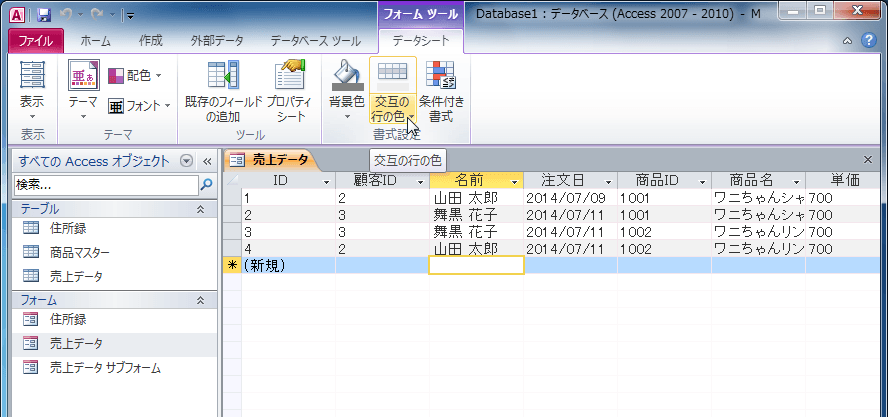Screen dimensions: 888x417
Task: Open the プロパティ シート
Action: point(289,91)
